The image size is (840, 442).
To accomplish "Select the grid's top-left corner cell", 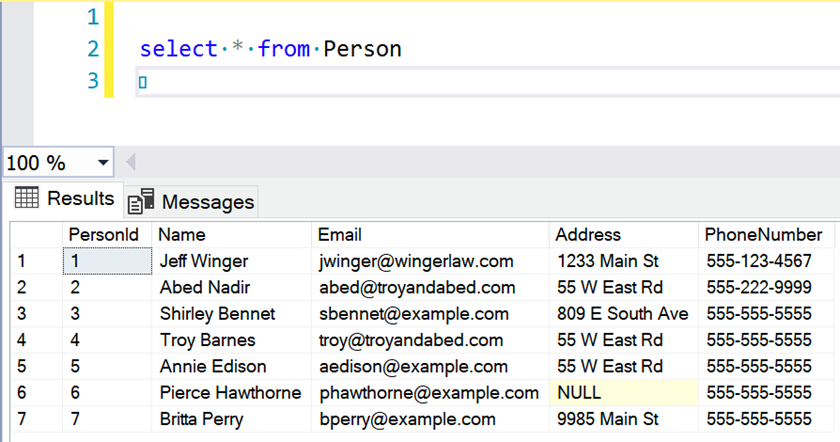I will coord(36,235).
